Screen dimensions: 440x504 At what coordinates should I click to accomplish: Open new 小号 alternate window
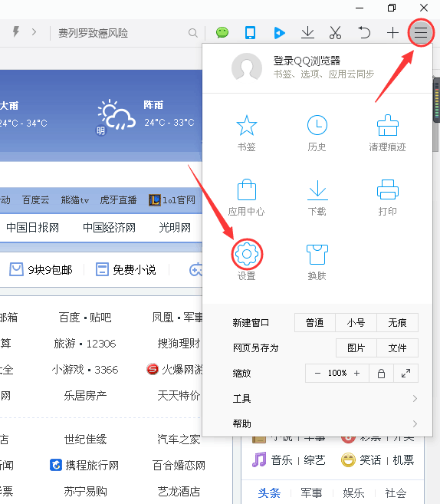coord(356,322)
